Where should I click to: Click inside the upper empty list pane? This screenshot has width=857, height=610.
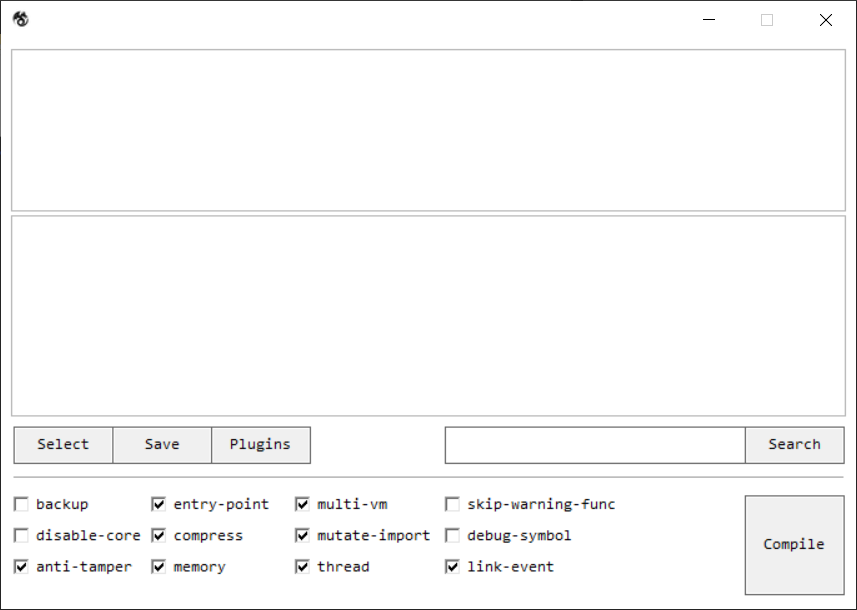click(x=428, y=130)
